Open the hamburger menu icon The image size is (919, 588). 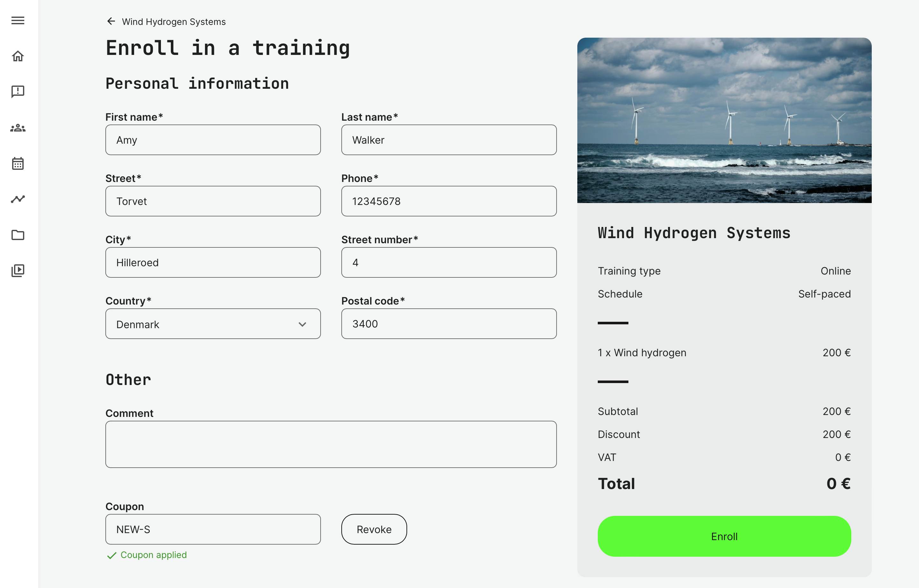(18, 20)
